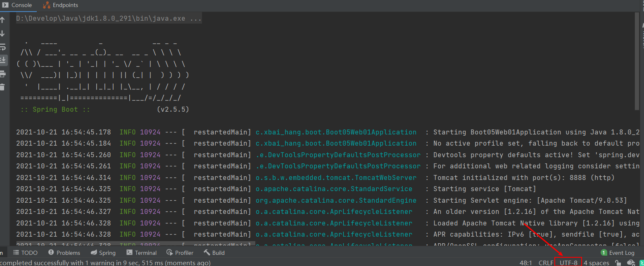Open the Terminal tool window
The width and height of the screenshot is (644, 266).
pyautogui.click(x=142, y=253)
